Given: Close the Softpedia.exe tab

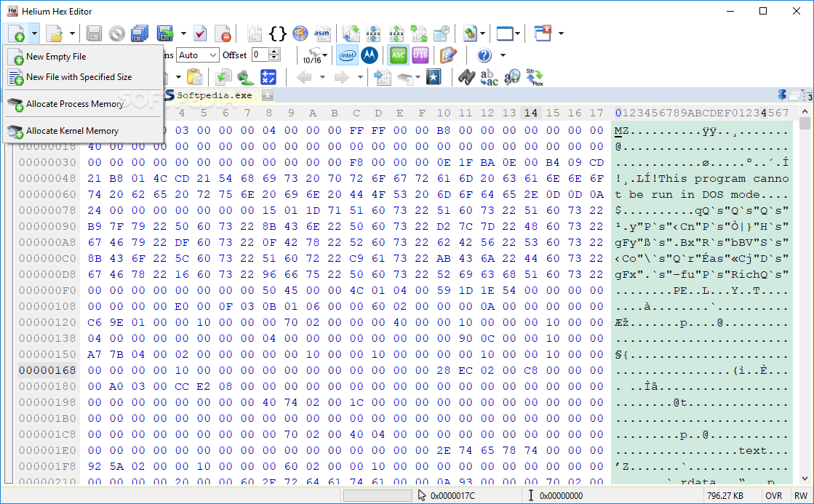Looking at the screenshot, I should (x=268, y=95).
